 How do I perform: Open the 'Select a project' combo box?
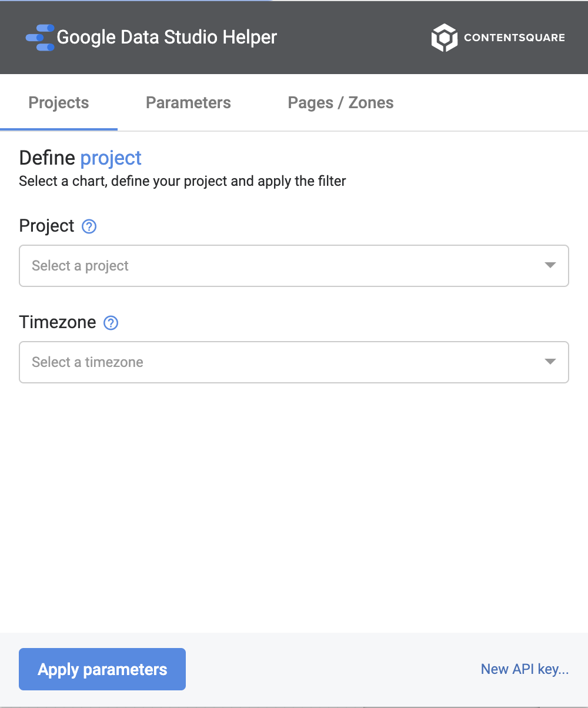click(x=294, y=266)
